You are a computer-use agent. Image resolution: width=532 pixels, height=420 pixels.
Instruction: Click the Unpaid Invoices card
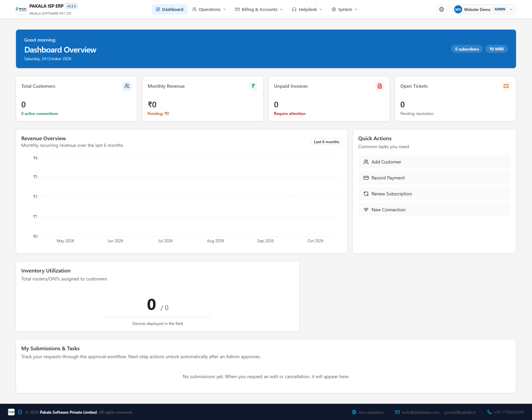329,99
